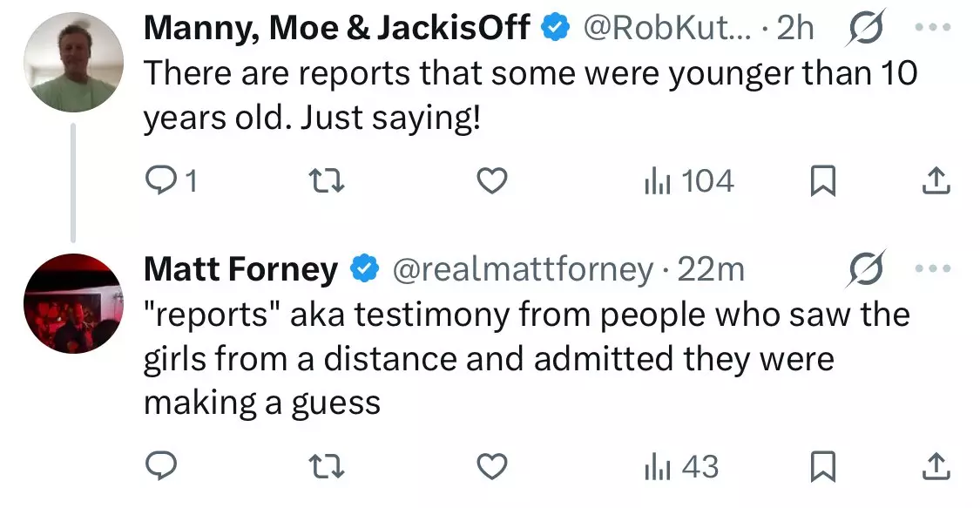Open more options for RobKut tweet
980x508 pixels.
(x=933, y=29)
